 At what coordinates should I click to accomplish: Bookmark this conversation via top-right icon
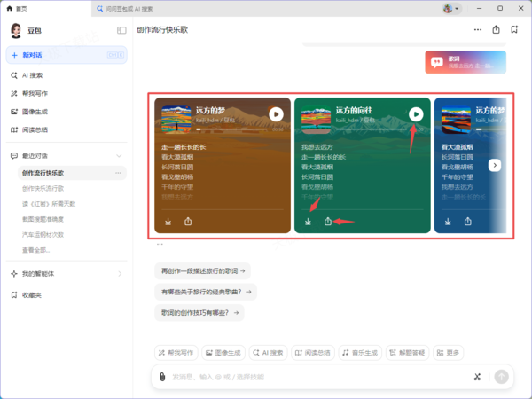pyautogui.click(x=514, y=30)
